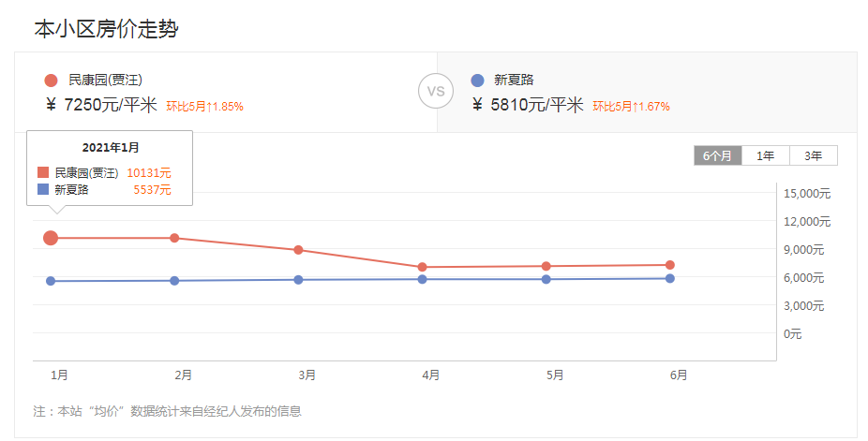868x441 pixels.
Task: Click the blue May data point
Action: point(546,279)
